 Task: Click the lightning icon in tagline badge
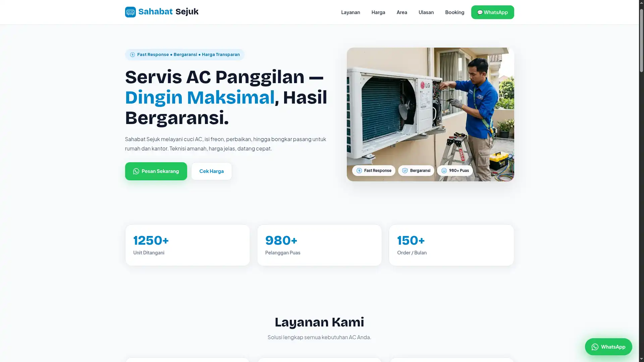click(x=132, y=55)
